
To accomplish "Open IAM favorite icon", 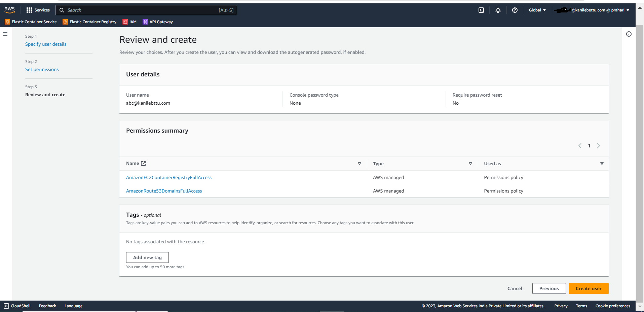I will click(125, 22).
